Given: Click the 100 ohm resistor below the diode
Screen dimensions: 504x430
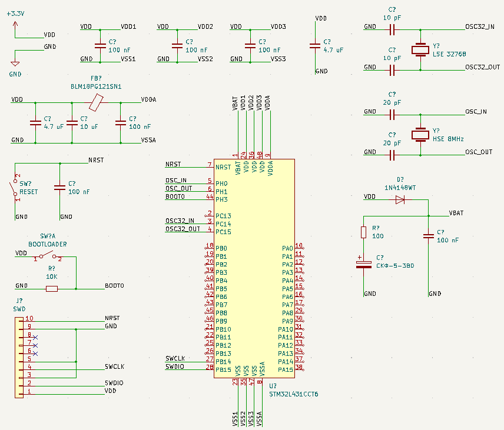Looking at the screenshot, I should 363,232.
